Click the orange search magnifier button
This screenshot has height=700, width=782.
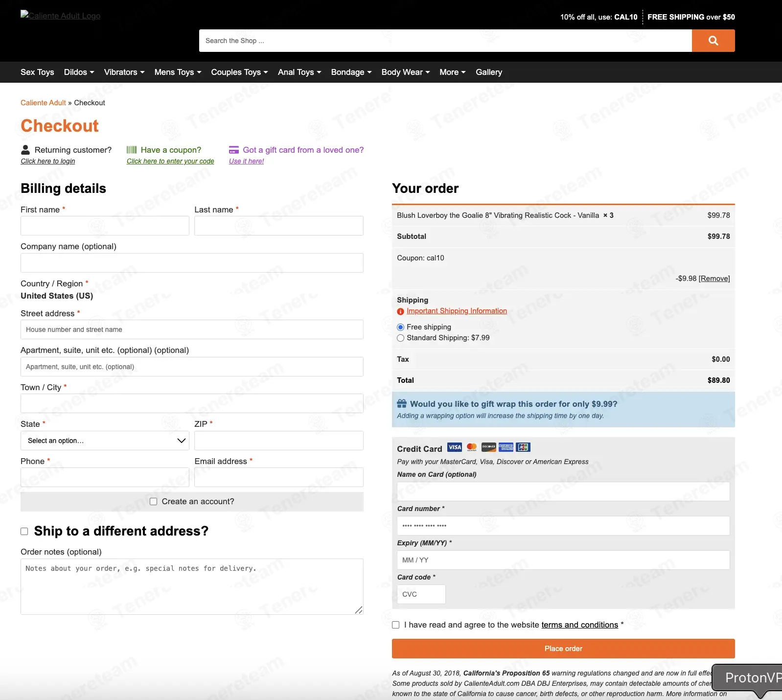pyautogui.click(x=713, y=41)
